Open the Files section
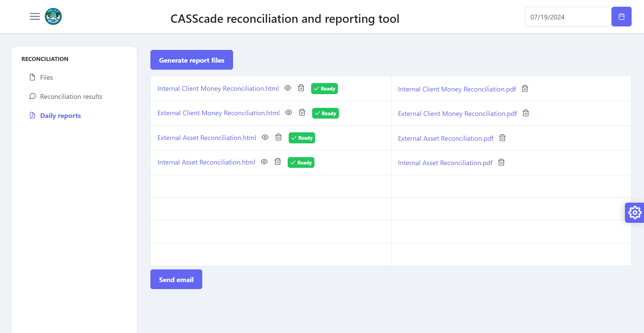This screenshot has width=644, height=333. point(46,77)
